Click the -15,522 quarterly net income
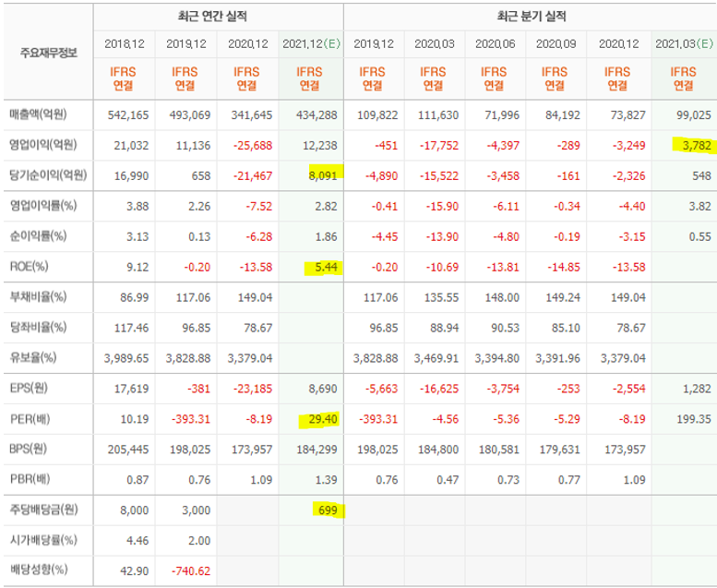This screenshot has width=717, height=588. point(439,175)
